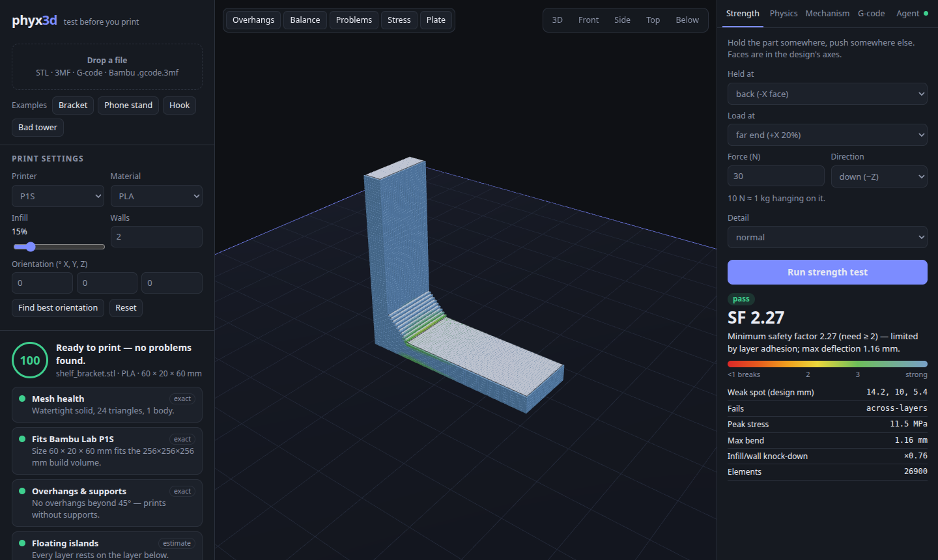The image size is (938, 560).
Task: Toggle the Overhangs overlay
Action: pos(253,20)
